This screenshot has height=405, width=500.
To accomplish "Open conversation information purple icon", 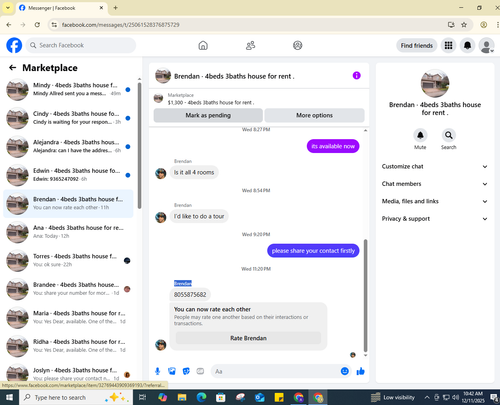I will [357, 76].
